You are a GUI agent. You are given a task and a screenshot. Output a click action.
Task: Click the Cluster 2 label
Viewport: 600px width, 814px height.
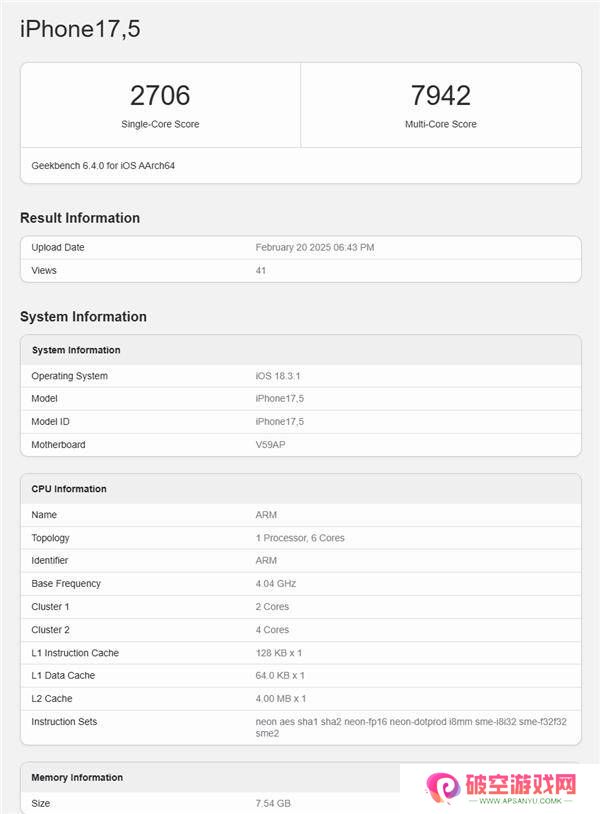tap(50, 630)
